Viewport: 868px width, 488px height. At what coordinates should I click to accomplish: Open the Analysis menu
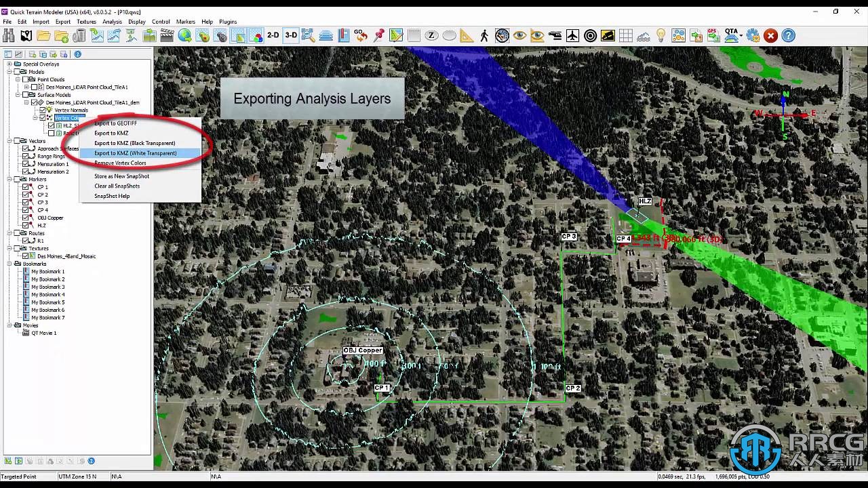(x=112, y=22)
